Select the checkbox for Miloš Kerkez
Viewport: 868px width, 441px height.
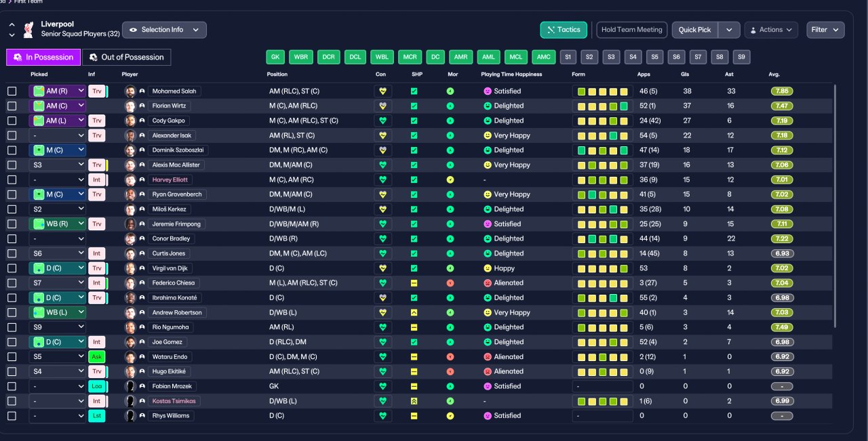12,209
